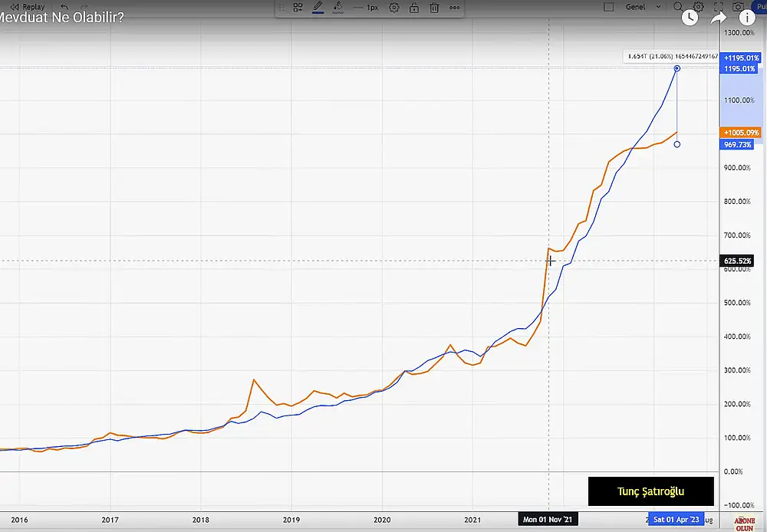This screenshot has width=767, height=532.
Task: Expand the Genel dropdown
Action: tap(643, 7)
